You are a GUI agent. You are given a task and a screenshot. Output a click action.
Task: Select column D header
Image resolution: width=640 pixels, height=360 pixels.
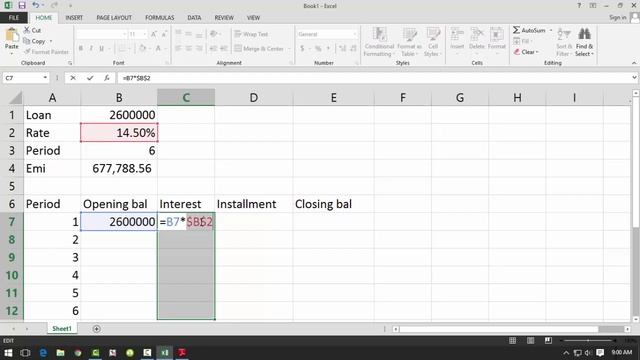pyautogui.click(x=253, y=98)
